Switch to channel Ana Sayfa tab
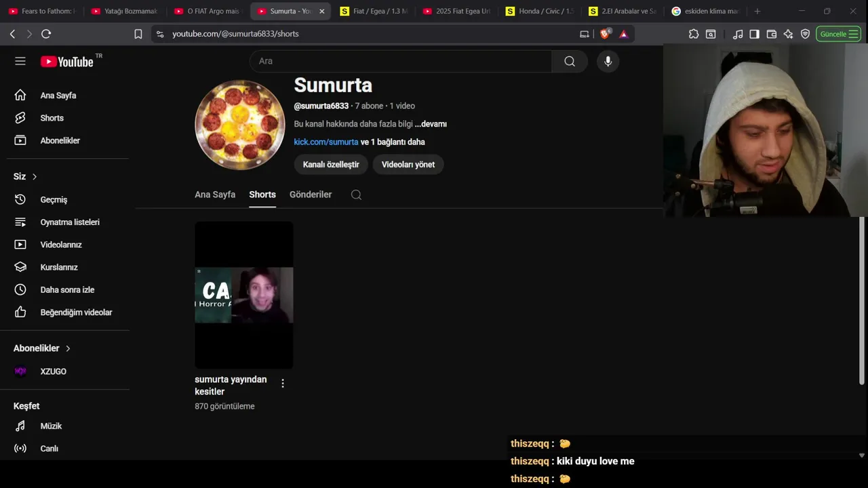Image resolution: width=868 pixels, height=488 pixels. [215, 195]
